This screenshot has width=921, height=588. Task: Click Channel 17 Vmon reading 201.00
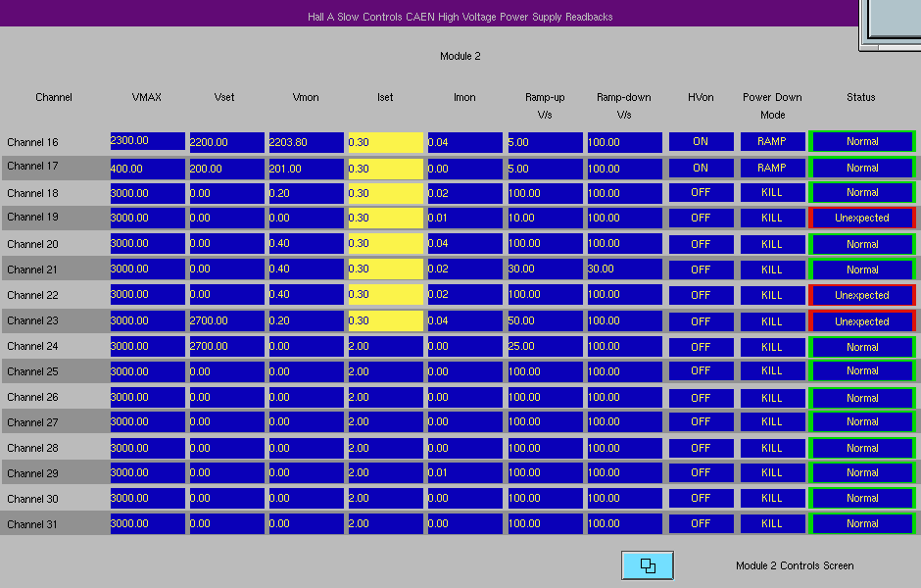tap(306, 170)
